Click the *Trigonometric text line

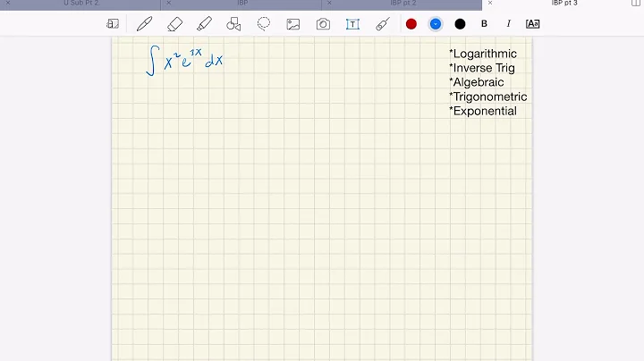click(x=488, y=97)
